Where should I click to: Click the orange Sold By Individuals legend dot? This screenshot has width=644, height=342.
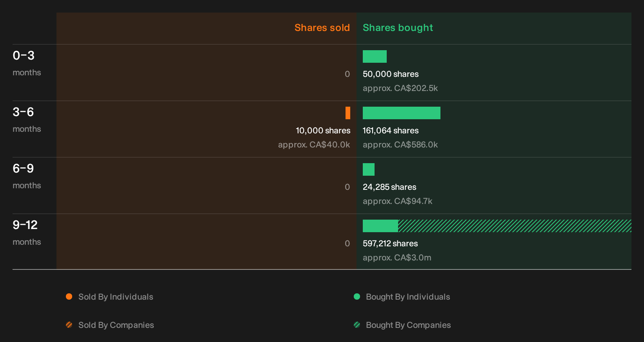(69, 297)
